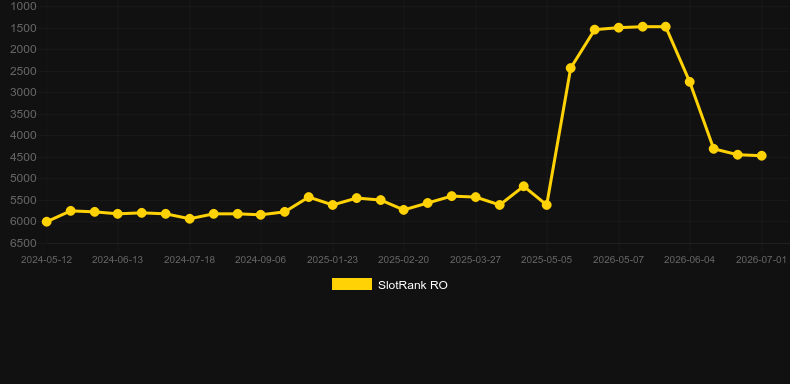Select the data point for 2025-02-20
Image resolution: width=790 pixels, height=384 pixels.
coord(404,210)
